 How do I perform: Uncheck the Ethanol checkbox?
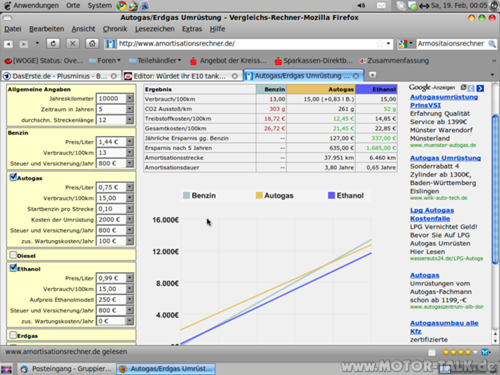(x=13, y=268)
